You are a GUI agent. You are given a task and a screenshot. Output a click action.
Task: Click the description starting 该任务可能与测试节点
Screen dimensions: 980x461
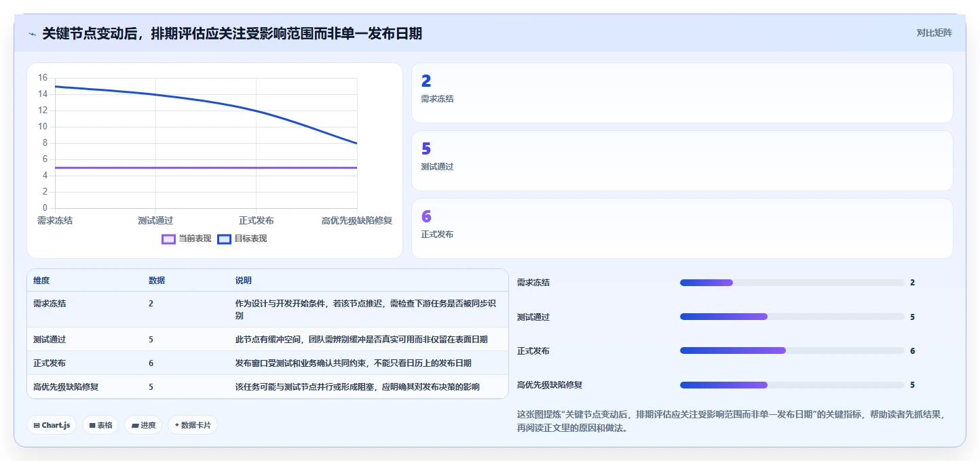coord(358,387)
